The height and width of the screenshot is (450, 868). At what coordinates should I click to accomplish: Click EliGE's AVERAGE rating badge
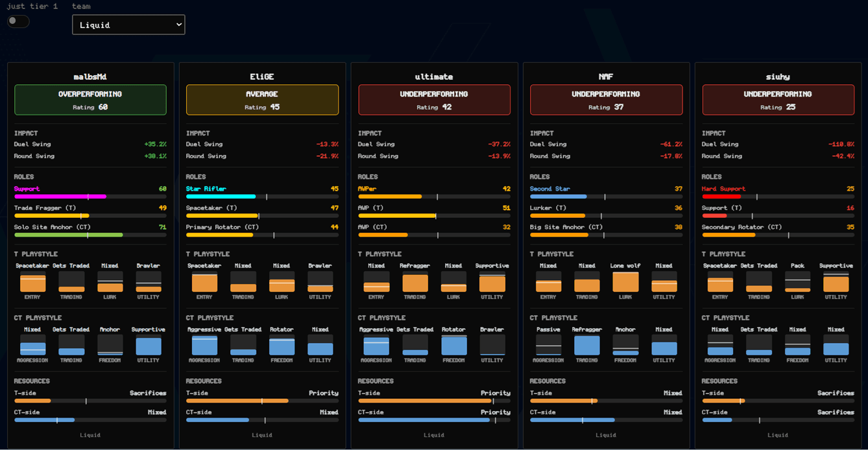point(262,100)
